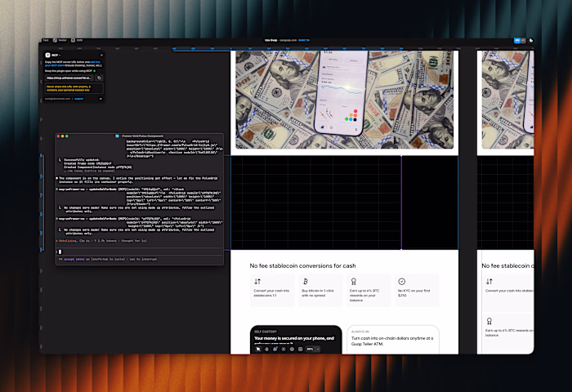Click the 'accept edits on' status line in terminal

click(x=108, y=259)
